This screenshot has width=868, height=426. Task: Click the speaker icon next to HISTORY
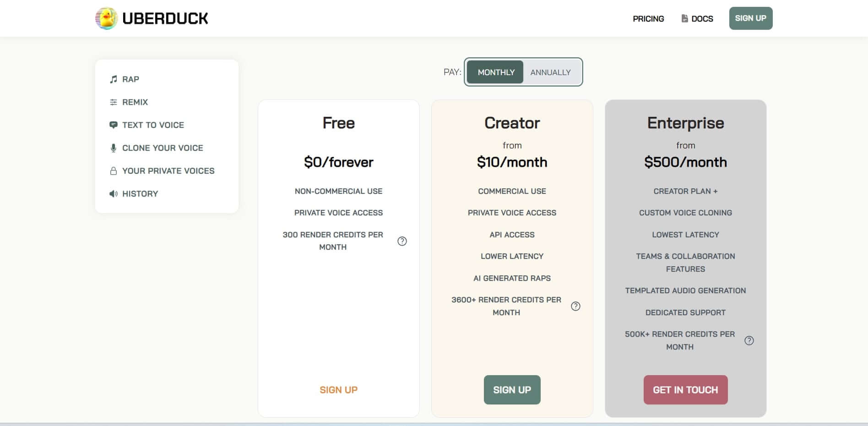coord(114,194)
